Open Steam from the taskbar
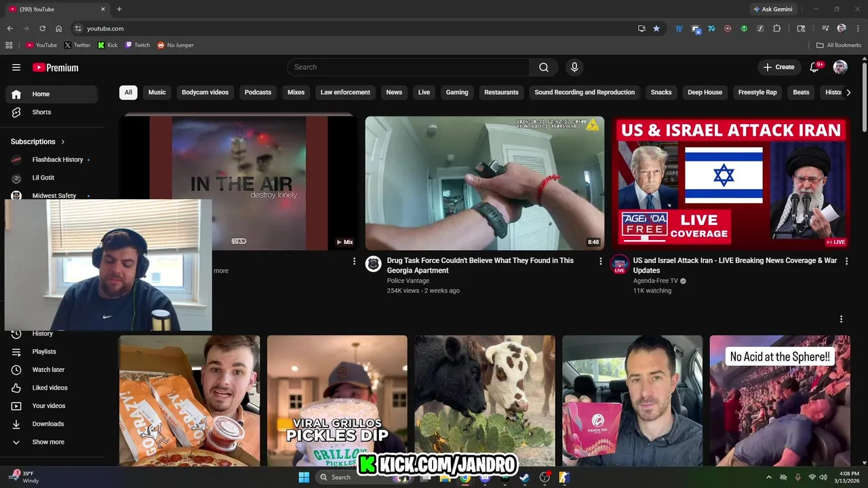This screenshot has height=488, width=868. (524, 477)
